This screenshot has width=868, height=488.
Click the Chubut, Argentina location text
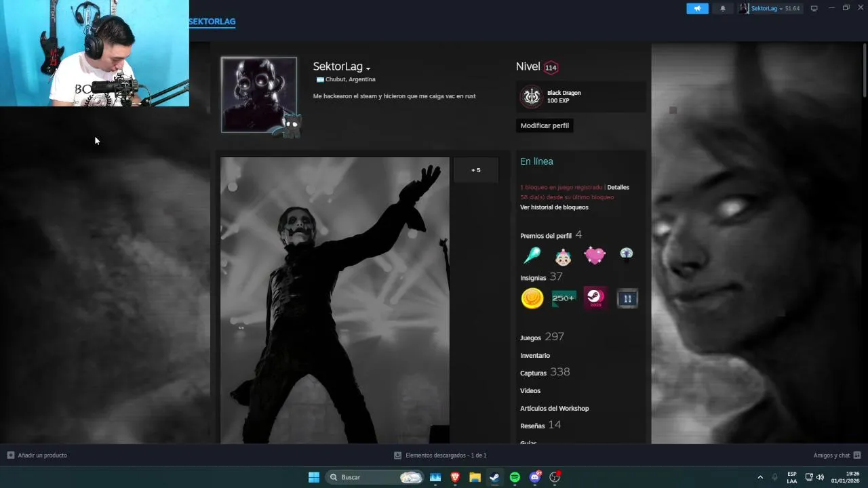(351, 79)
